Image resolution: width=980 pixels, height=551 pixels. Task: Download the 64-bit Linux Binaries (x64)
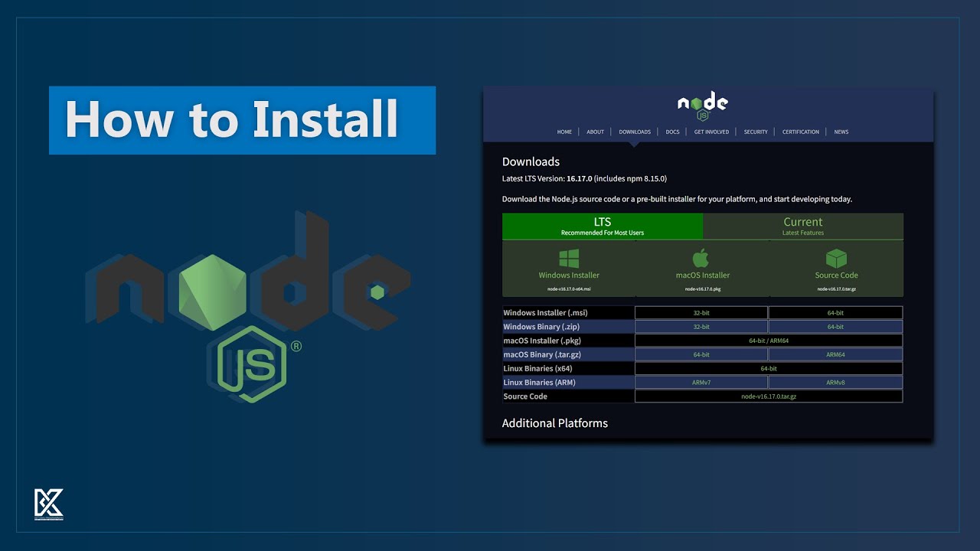click(769, 368)
